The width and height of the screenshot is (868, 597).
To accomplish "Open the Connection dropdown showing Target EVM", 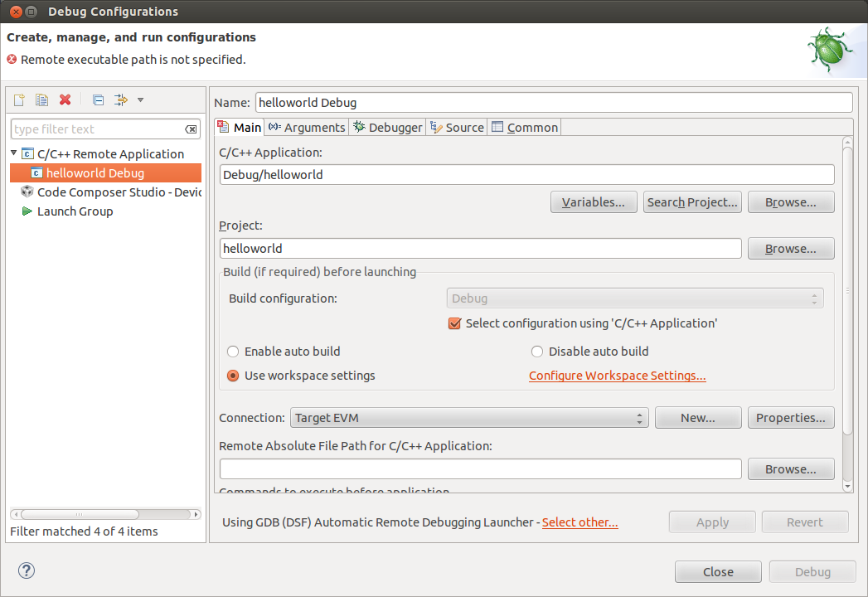I will point(468,417).
